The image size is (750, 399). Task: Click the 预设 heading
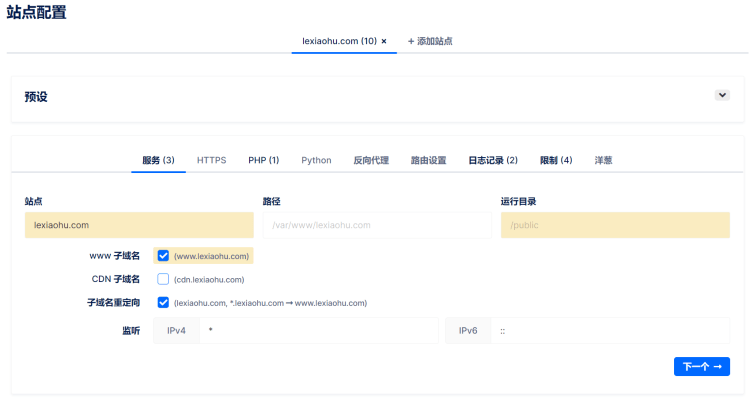(36, 97)
